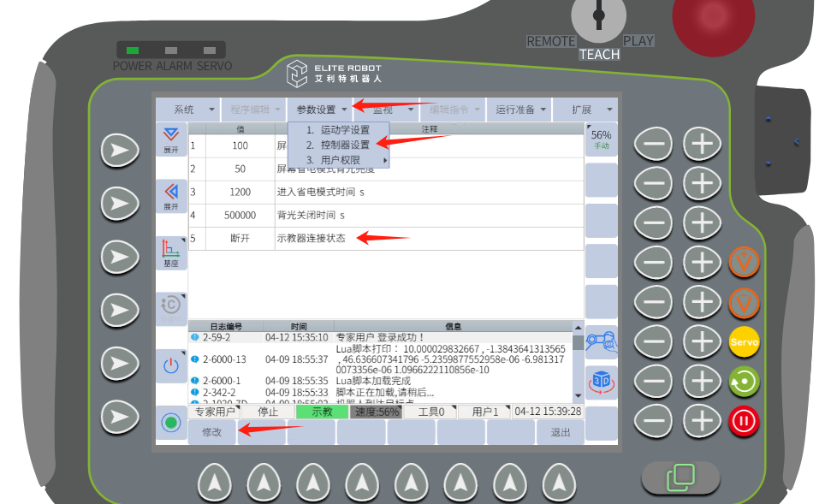Click the green record circle icon

tap(171, 422)
